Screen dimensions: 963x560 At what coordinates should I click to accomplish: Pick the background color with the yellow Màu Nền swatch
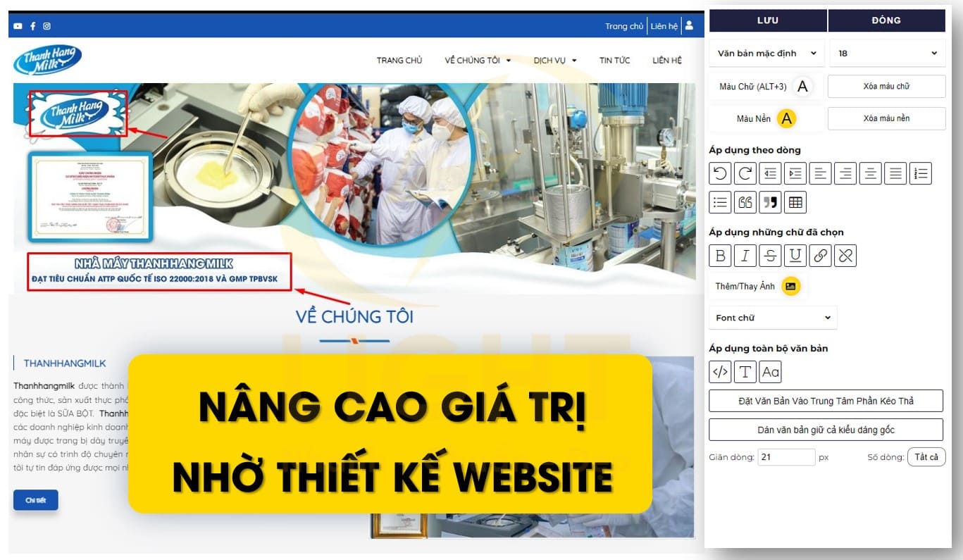tap(787, 118)
